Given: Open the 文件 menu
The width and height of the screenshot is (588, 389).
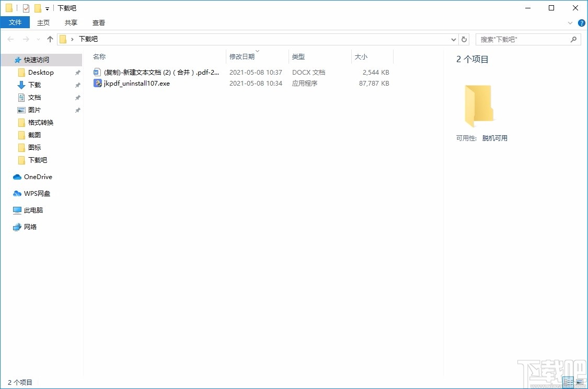Looking at the screenshot, I should pyautogui.click(x=15, y=22).
